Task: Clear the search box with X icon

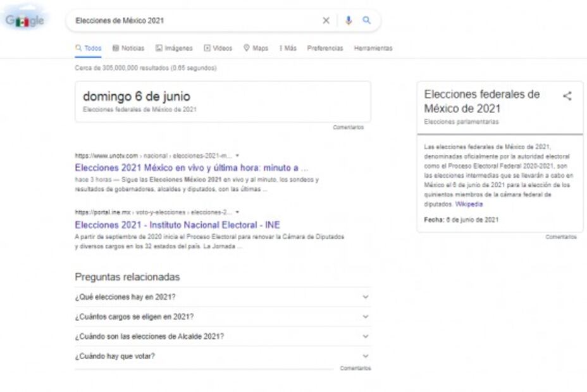Action: (x=326, y=21)
